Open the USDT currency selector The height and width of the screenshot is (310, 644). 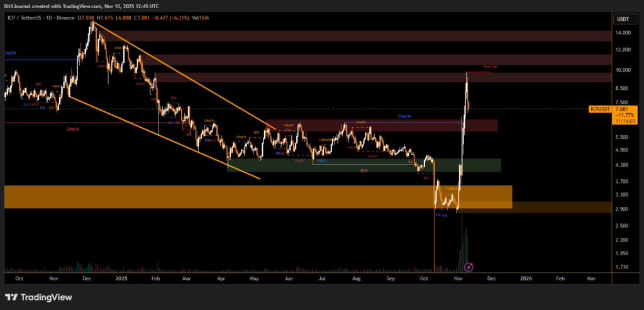point(623,19)
